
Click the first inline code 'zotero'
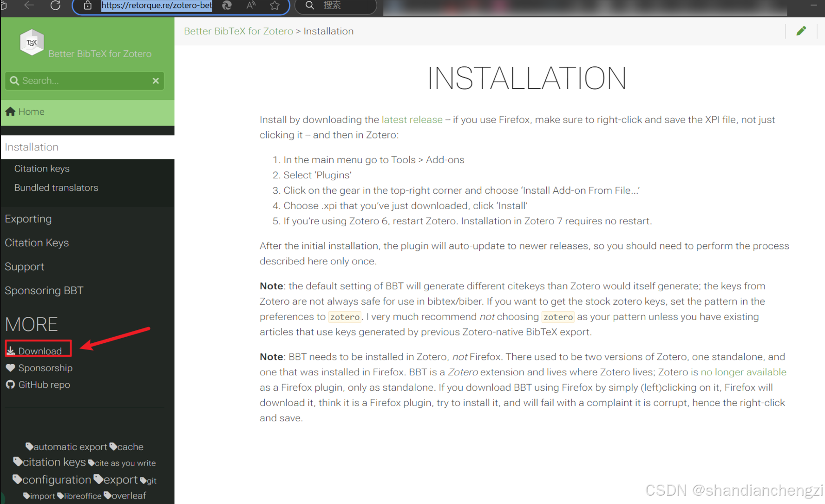[345, 317]
